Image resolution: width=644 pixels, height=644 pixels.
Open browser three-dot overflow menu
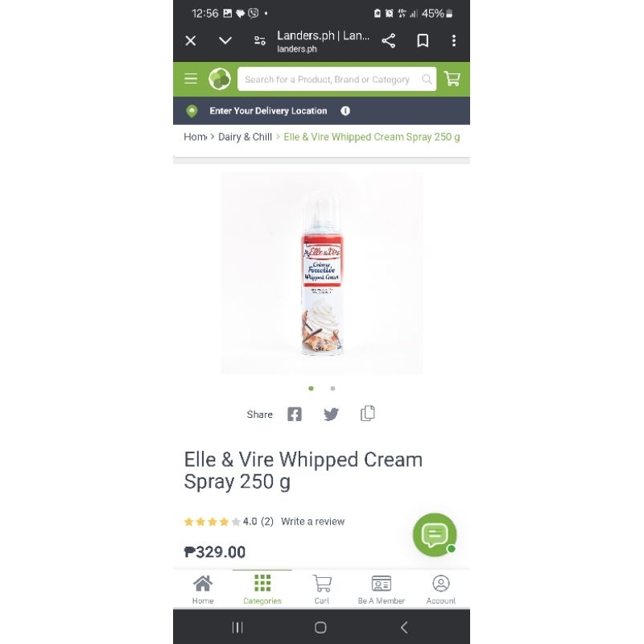pyautogui.click(x=454, y=41)
